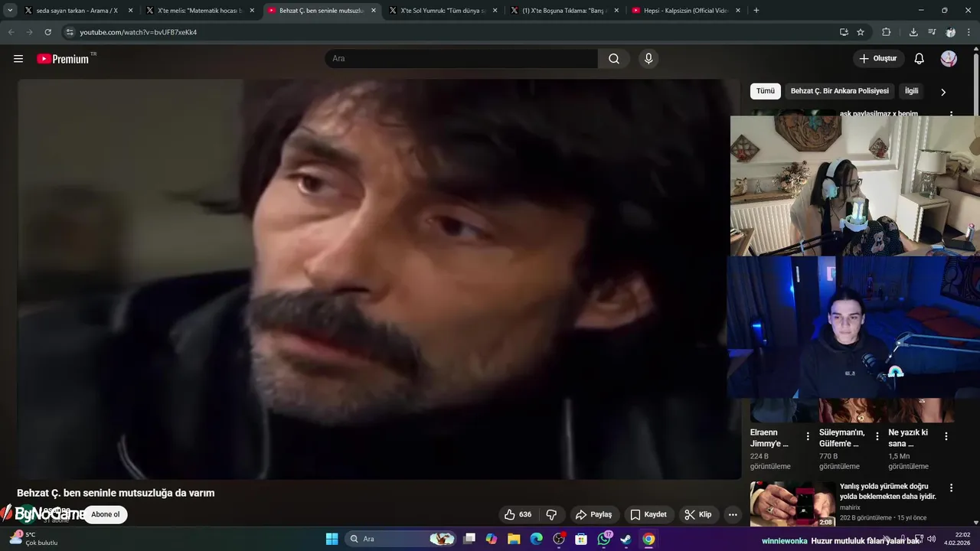Show next filter chips with right chevron
The height and width of the screenshot is (551, 980).
[x=943, y=92]
